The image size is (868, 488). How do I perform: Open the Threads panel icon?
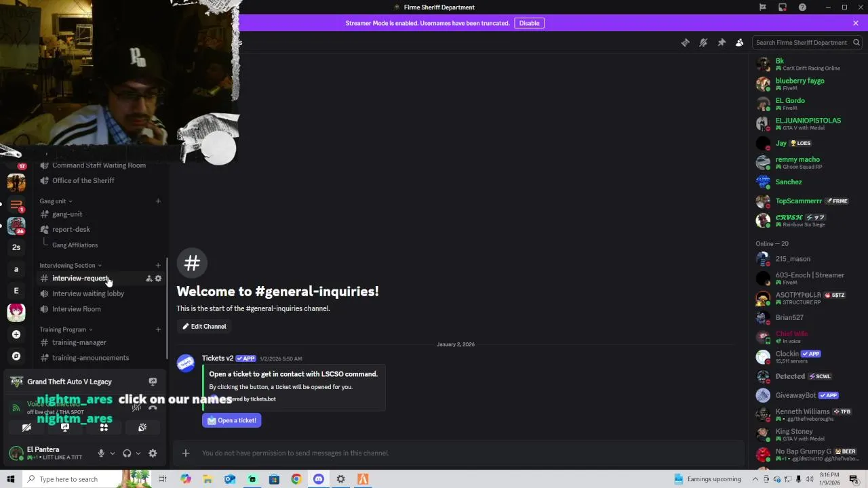point(685,42)
